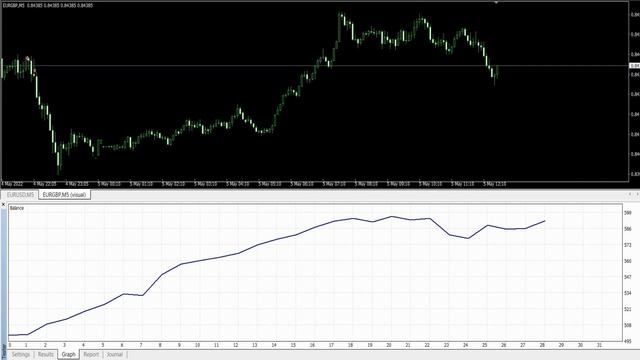The height and width of the screenshot is (360, 640).
Task: Click trade number 7 on the graph axis
Action: click(x=141, y=345)
